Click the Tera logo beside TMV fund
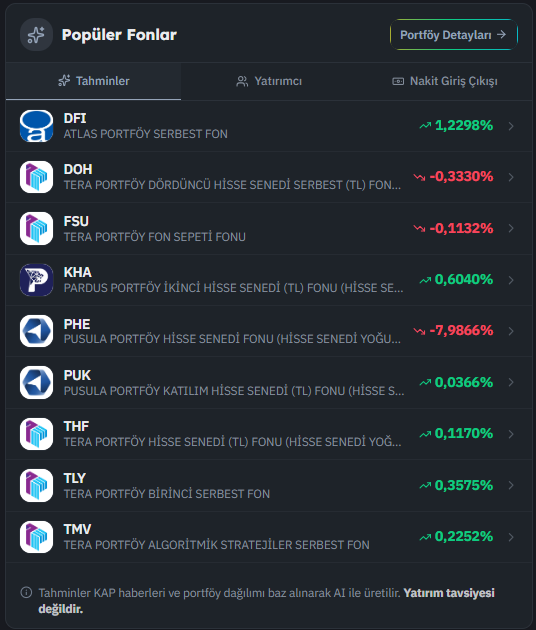The height and width of the screenshot is (630, 536). [36, 537]
